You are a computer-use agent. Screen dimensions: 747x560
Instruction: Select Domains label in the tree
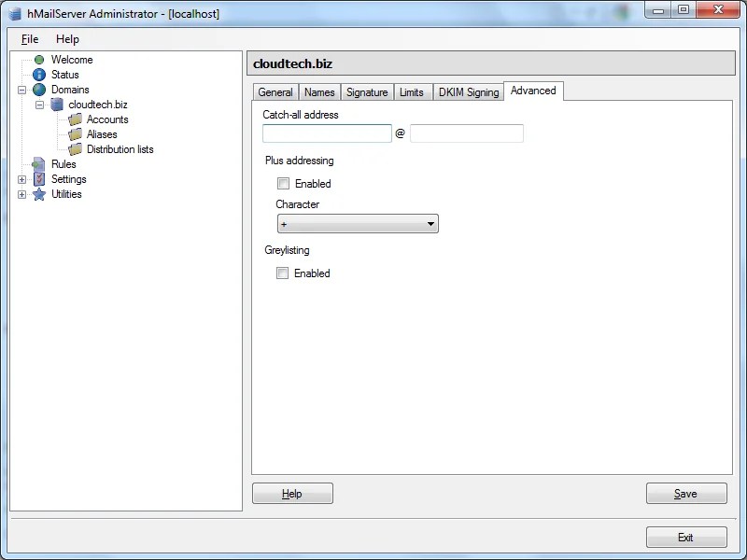(x=70, y=90)
